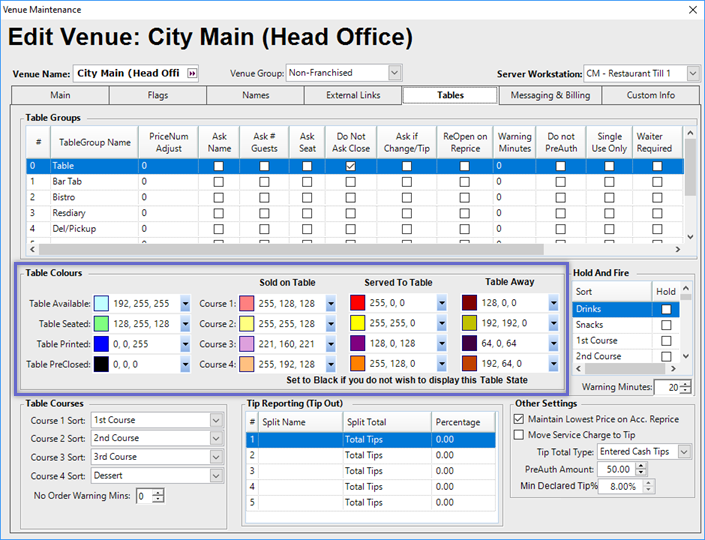Open Course 4 Table Away colour arrow
Image resolution: width=705 pixels, height=540 pixels.
pos(553,365)
